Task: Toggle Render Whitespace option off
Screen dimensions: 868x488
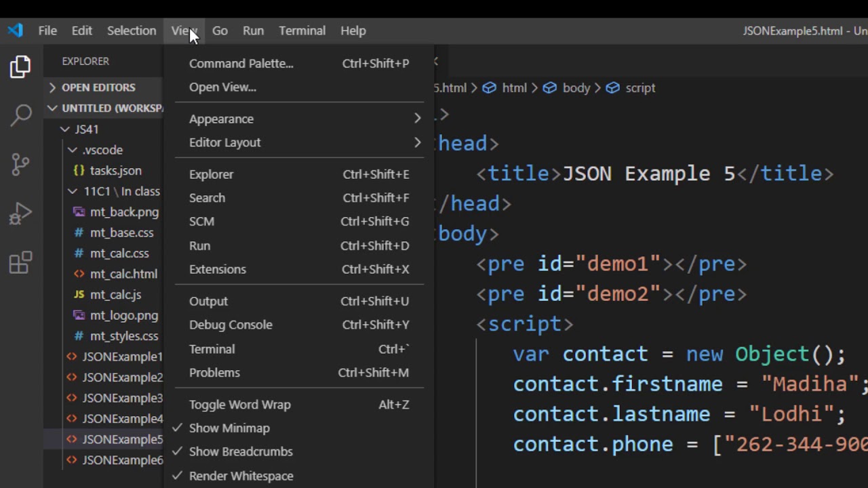Action: click(241, 476)
